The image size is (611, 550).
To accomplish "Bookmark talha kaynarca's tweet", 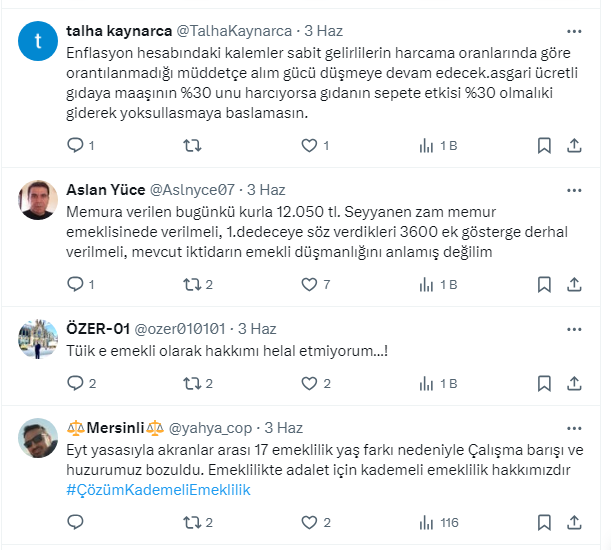I will point(544,146).
